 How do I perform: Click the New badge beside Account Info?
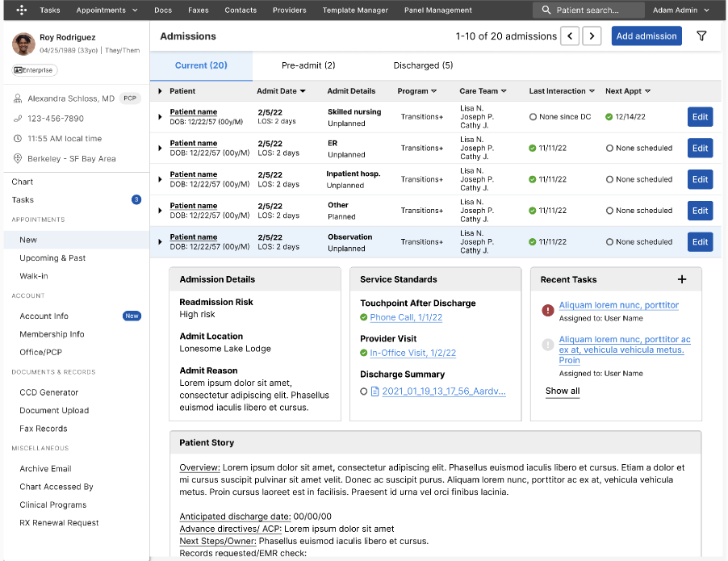pyautogui.click(x=132, y=316)
